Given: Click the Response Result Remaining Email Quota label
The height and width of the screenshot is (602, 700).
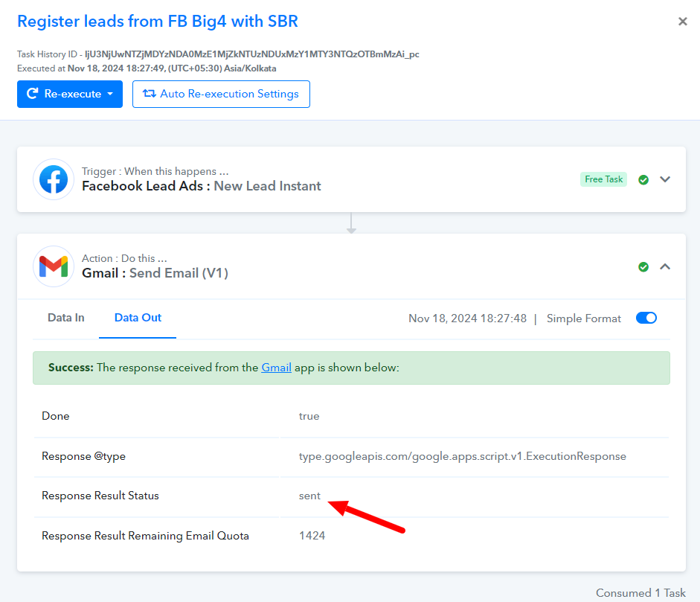Looking at the screenshot, I should point(145,536).
